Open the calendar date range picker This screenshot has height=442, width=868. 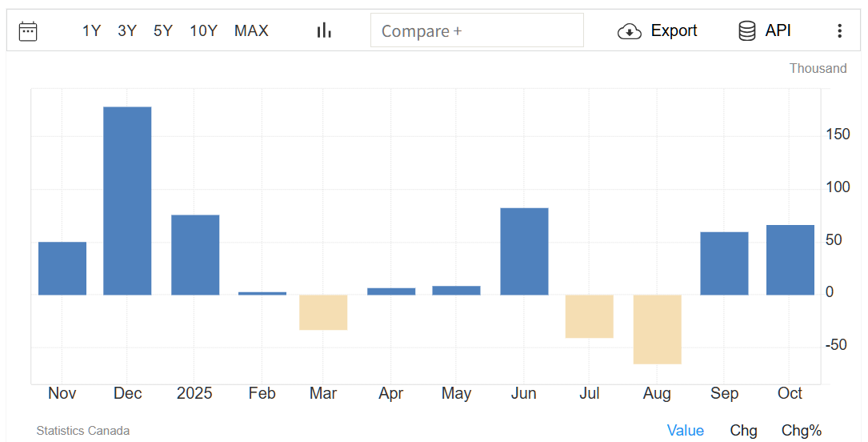pos(28,31)
